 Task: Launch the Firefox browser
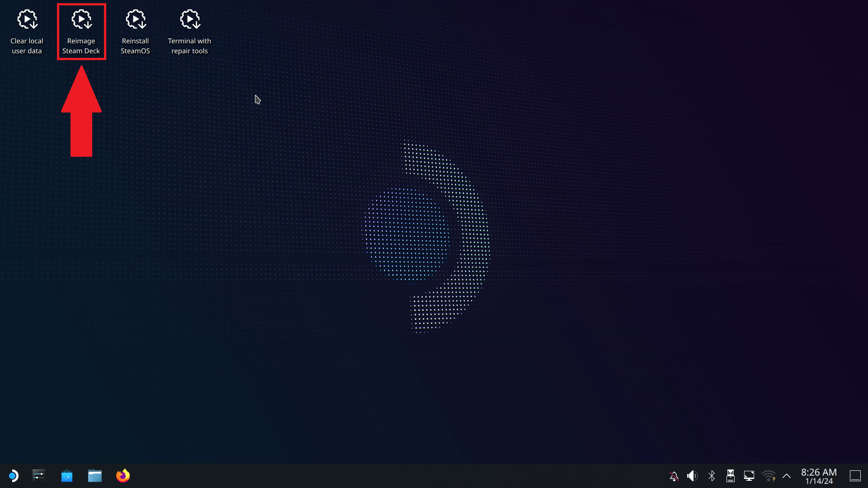(x=123, y=476)
